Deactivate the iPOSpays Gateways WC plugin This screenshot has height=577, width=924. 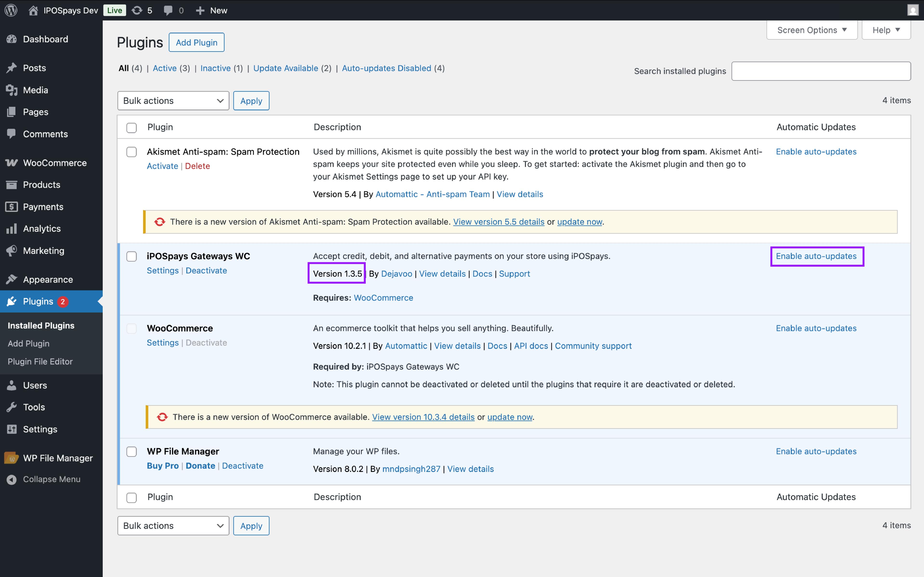tap(206, 270)
